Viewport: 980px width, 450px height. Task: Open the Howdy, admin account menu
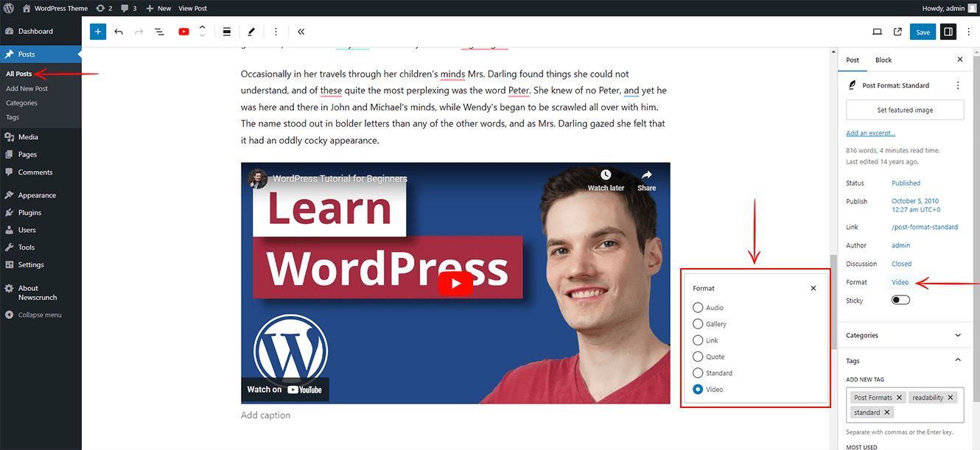pos(949,8)
